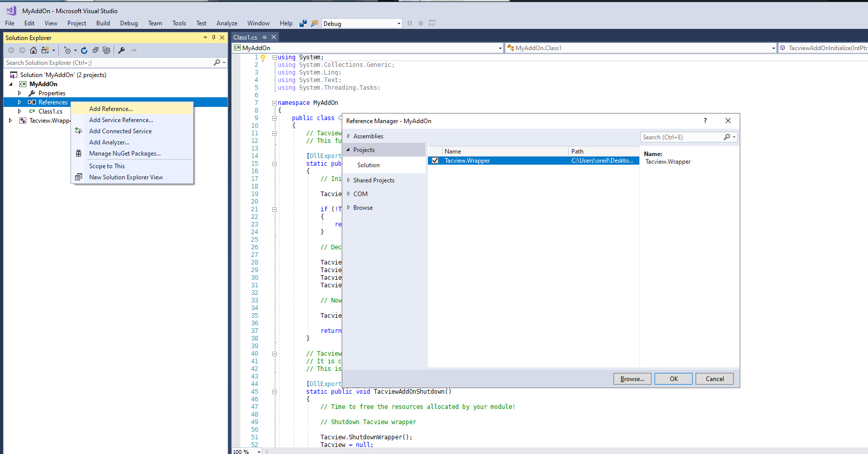This screenshot has height=454, width=868.
Task: Open Properties via the wrench toolbar icon
Action: click(x=122, y=50)
